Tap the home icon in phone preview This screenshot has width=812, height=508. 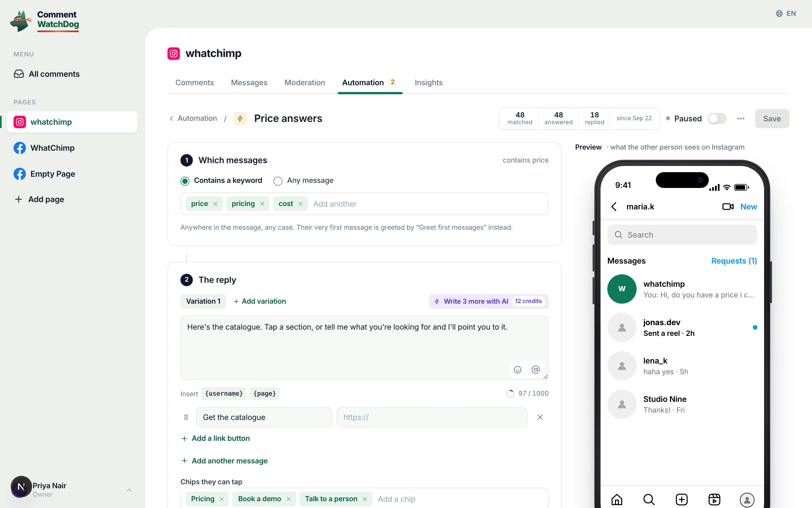(x=617, y=500)
